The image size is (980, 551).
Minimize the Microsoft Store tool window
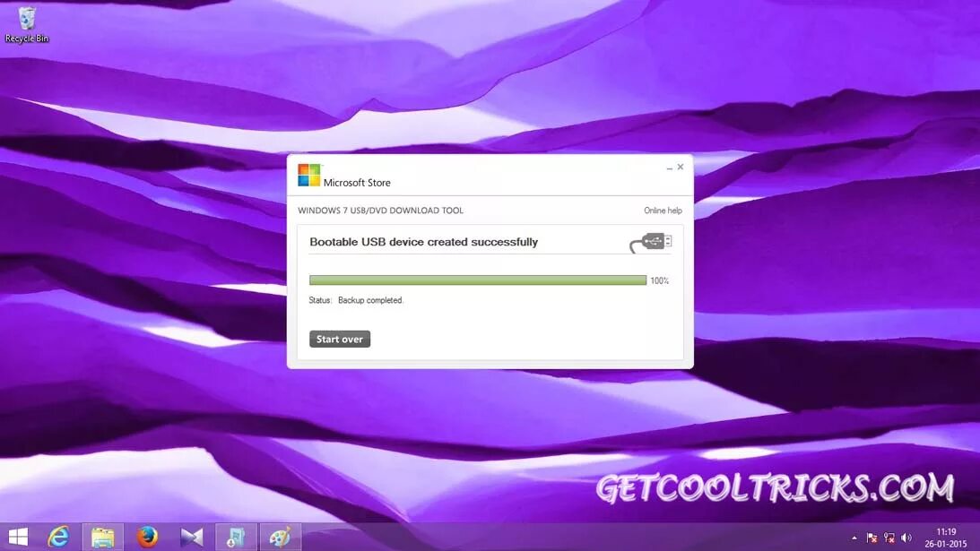670,168
